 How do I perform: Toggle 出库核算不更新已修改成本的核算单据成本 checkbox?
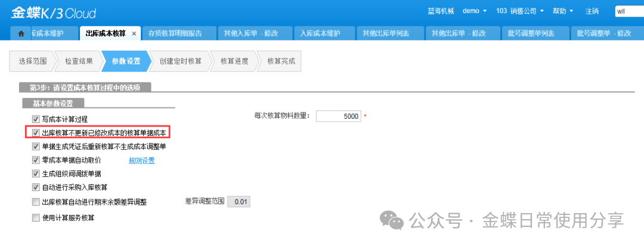tap(36, 133)
